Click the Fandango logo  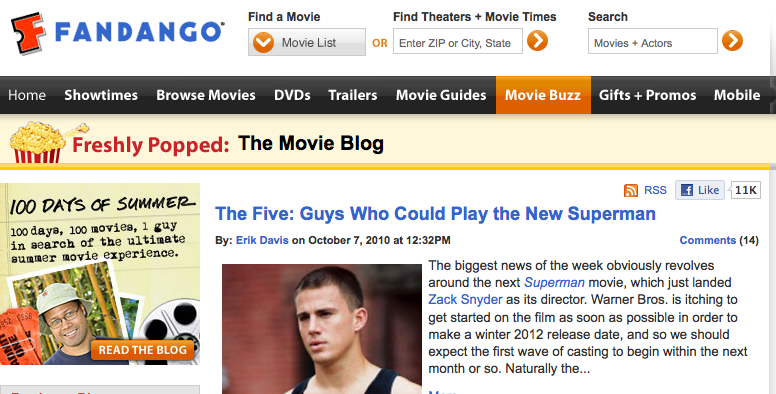(118, 33)
